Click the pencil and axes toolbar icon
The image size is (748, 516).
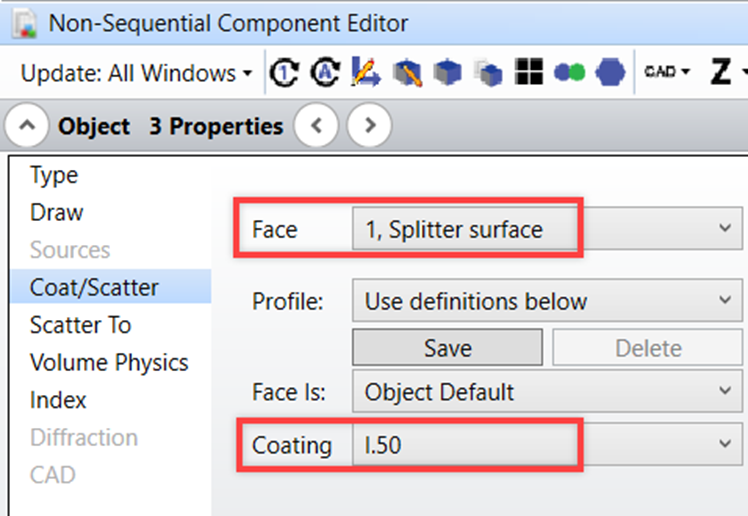(365, 73)
